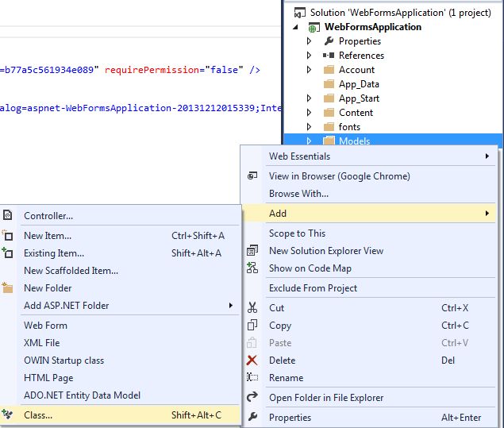
Task: Choose Rename from context menu
Action: point(369,377)
